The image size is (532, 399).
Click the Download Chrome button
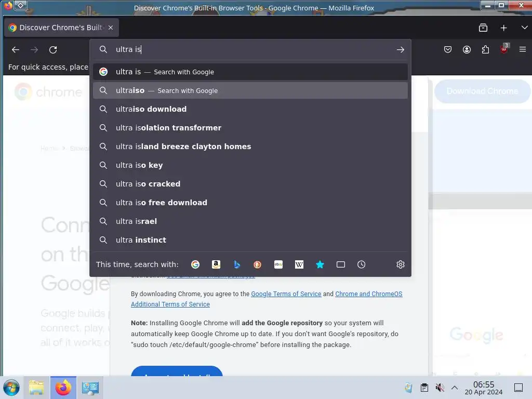(482, 91)
